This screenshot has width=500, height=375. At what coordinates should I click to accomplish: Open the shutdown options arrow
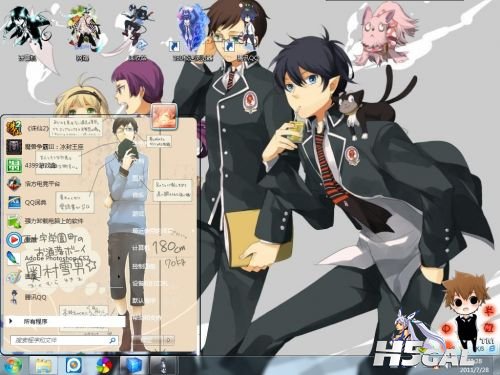pyautogui.click(x=169, y=340)
